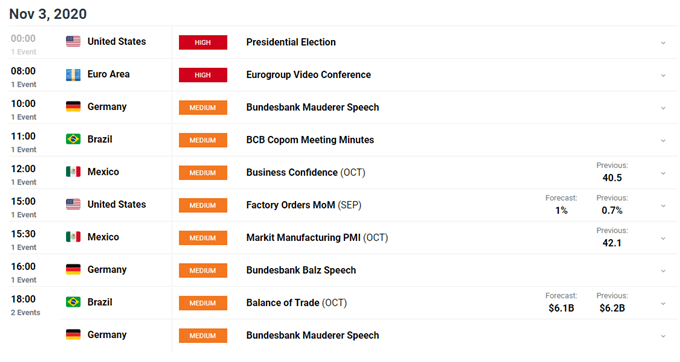Screen dimensions: 680x362
Task: Click US flag beside Factory Orders MoM
Action: coord(73,204)
